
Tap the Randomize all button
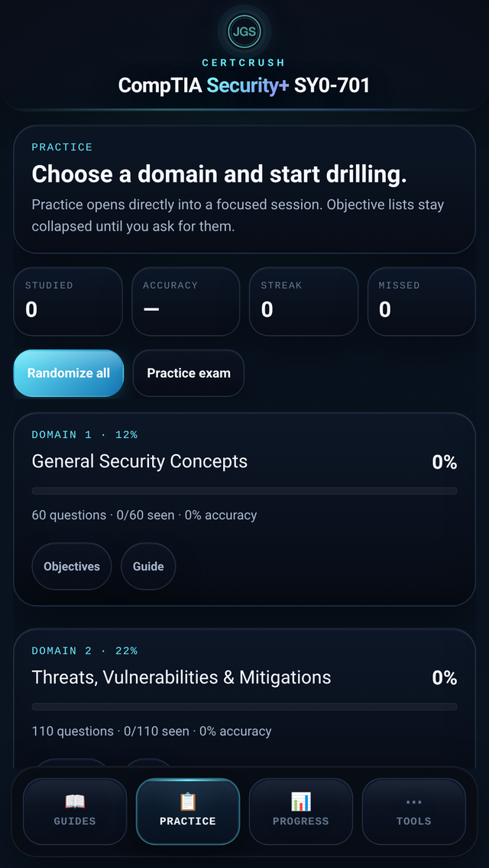pos(68,373)
